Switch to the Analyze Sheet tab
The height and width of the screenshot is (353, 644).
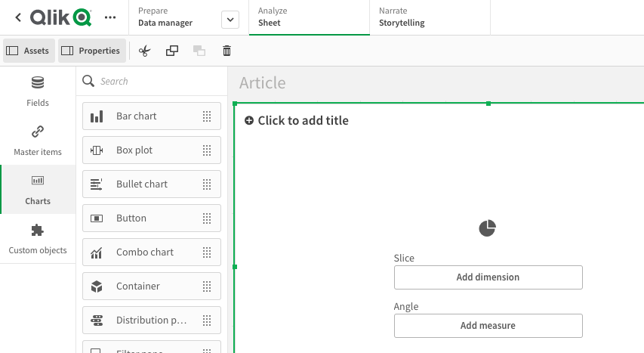pos(309,17)
